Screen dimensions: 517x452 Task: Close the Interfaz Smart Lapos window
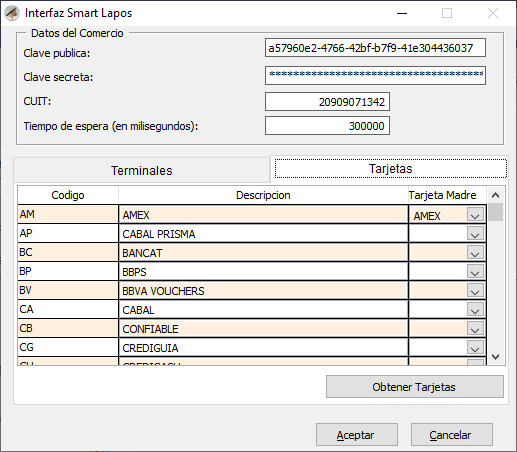click(x=493, y=13)
